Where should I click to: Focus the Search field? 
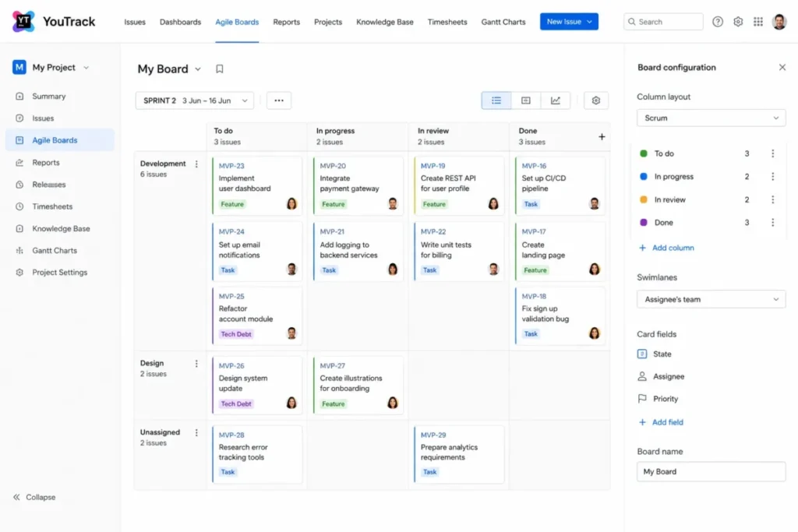point(663,22)
